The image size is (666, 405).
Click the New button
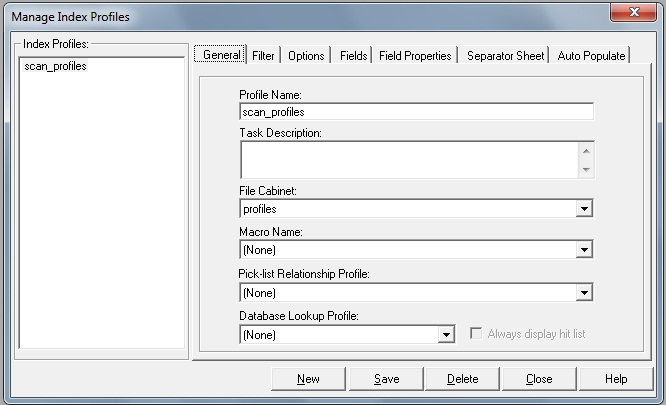tap(308, 379)
